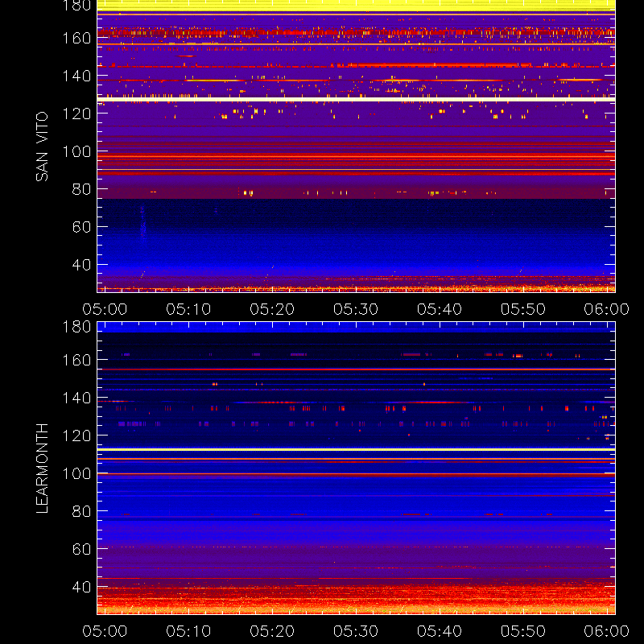
Task: Choose 05:40 time label below Learmonth plot
Action: click(440, 631)
